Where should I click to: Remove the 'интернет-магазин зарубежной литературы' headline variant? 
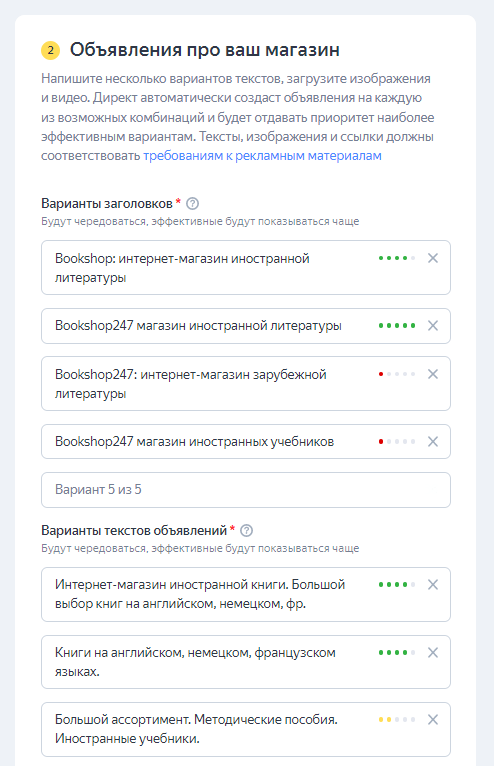(x=433, y=374)
